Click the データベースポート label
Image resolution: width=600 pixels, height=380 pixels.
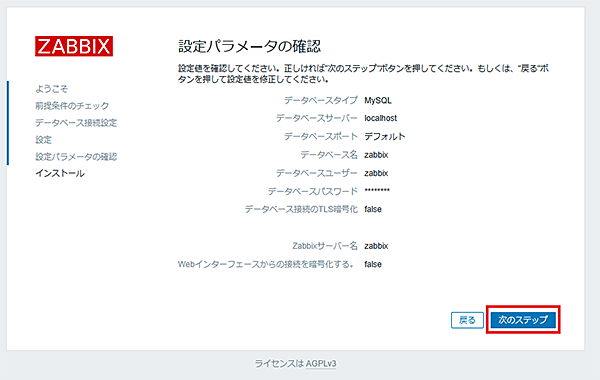click(x=321, y=137)
